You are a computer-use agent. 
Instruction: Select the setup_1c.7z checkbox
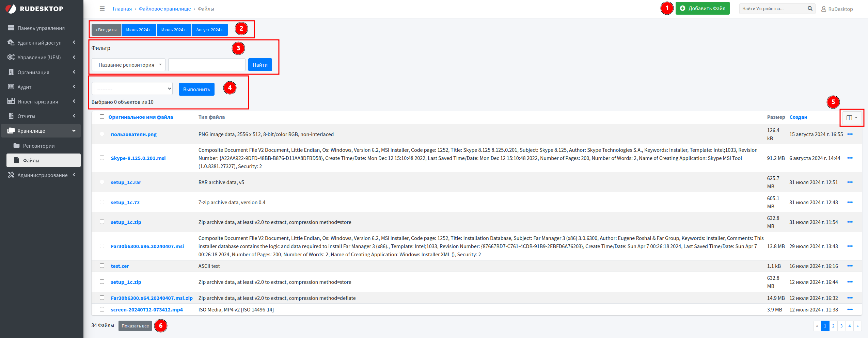click(x=102, y=202)
